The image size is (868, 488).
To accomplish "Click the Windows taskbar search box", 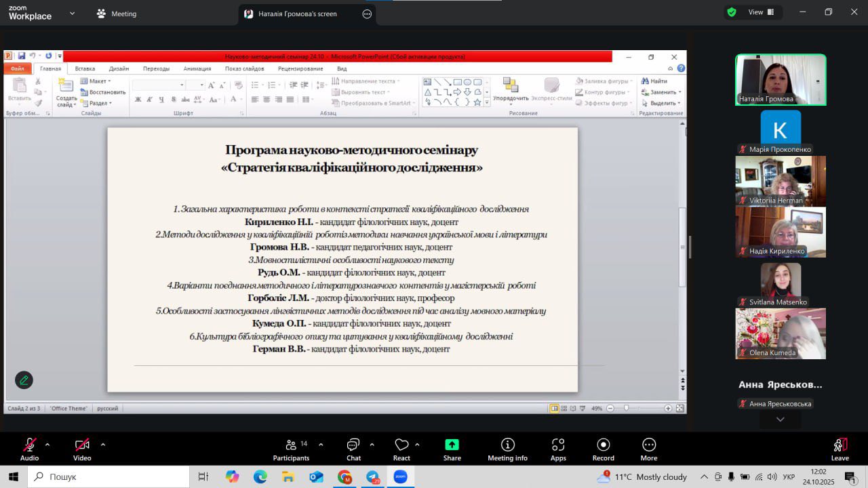I will pyautogui.click(x=108, y=476).
